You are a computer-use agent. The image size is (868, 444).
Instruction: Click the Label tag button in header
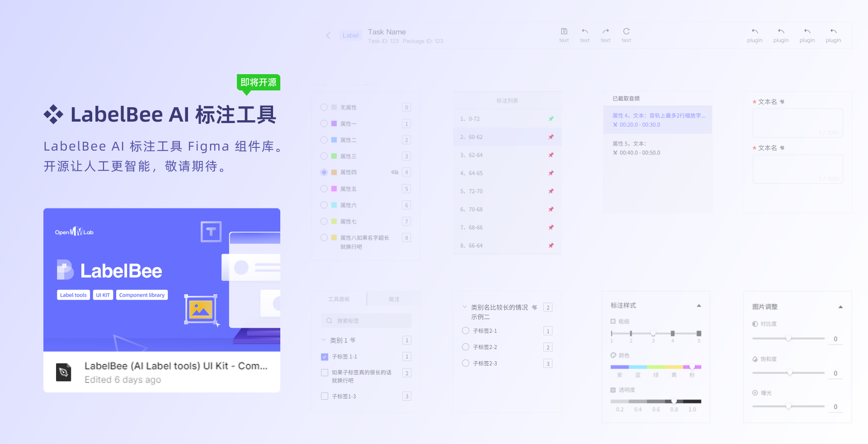pyautogui.click(x=350, y=35)
